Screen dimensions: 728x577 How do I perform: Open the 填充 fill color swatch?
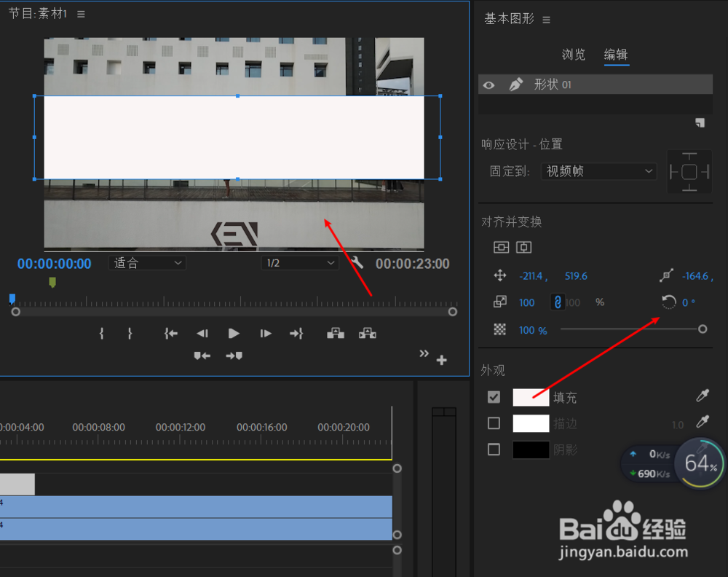point(531,397)
